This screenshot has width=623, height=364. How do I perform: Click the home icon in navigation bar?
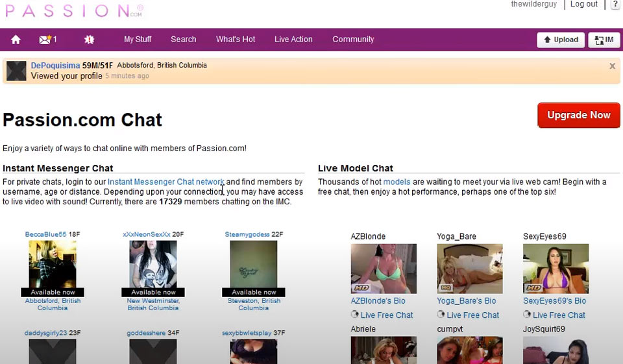[16, 40]
